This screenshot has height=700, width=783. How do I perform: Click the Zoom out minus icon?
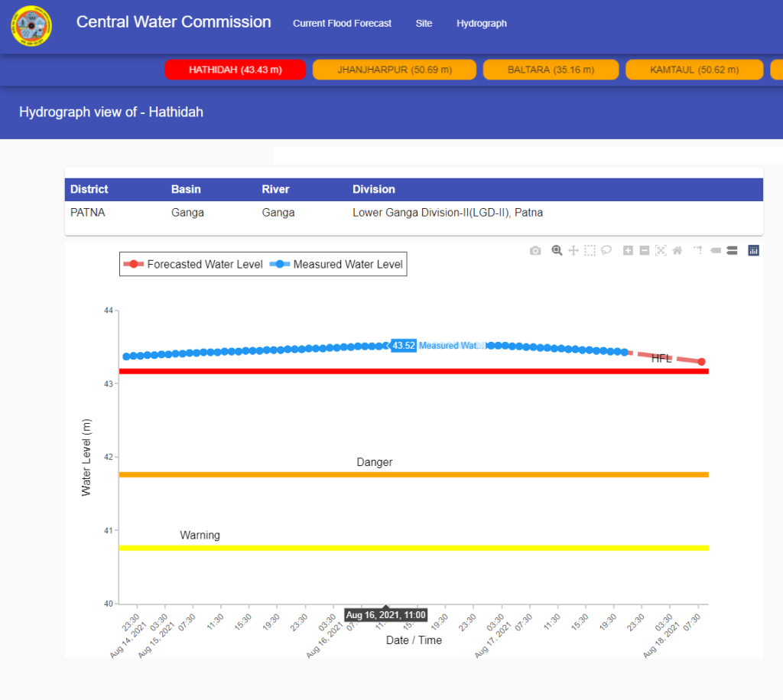pyautogui.click(x=645, y=250)
